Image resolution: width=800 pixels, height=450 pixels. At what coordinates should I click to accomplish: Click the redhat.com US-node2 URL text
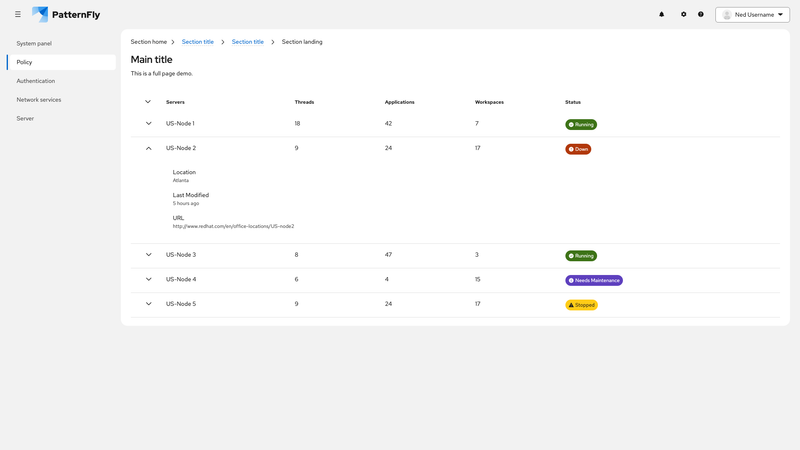point(233,226)
